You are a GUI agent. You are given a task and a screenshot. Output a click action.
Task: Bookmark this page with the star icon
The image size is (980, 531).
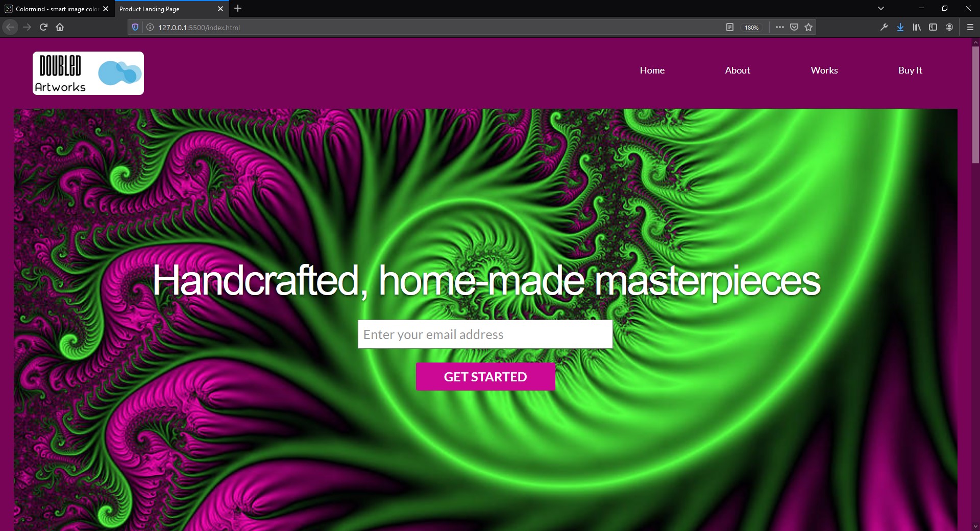tap(808, 27)
